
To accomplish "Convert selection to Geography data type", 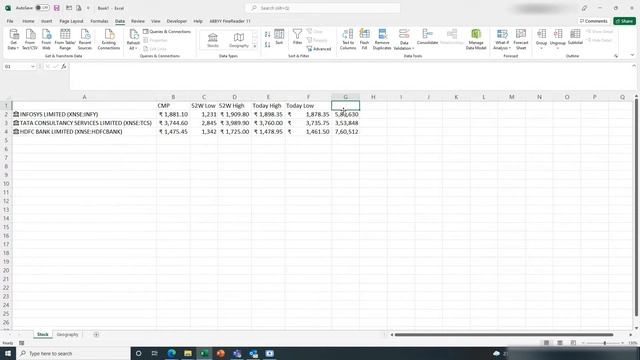I will click(x=239, y=40).
